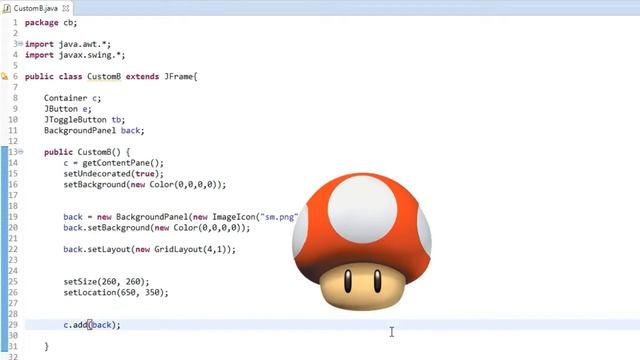Click 'getContentPane()' on line 14

120,163
